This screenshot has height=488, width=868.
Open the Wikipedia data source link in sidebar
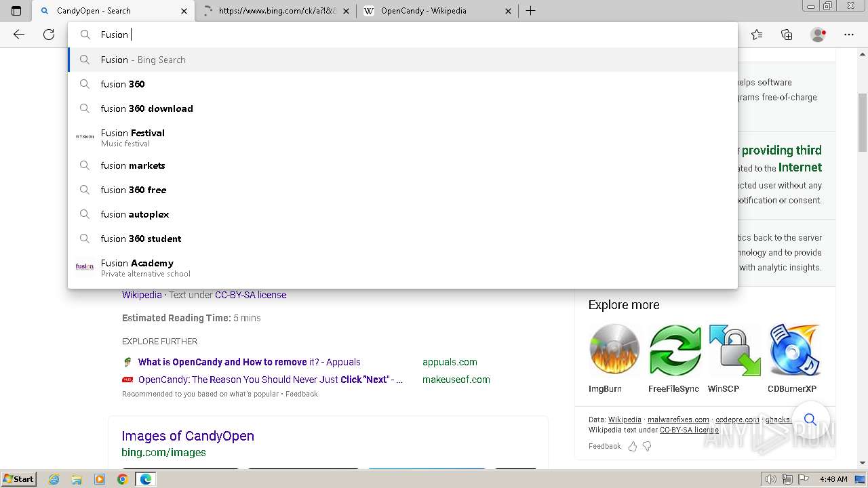[x=625, y=420]
